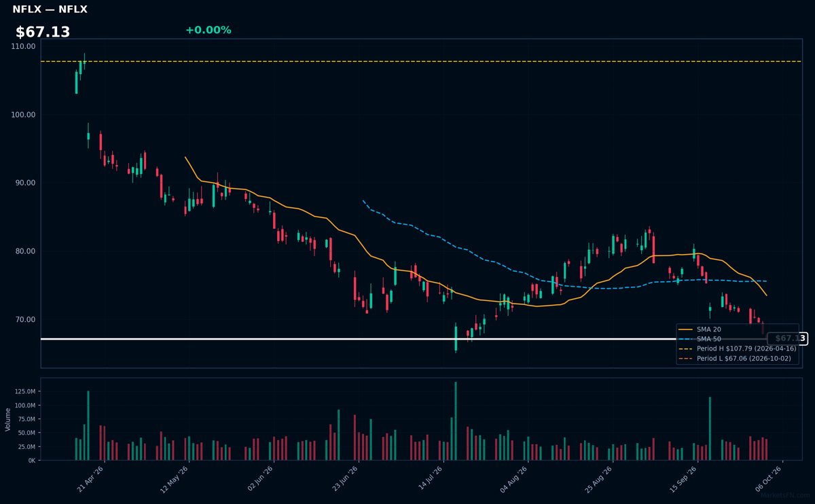The width and height of the screenshot is (815, 504).
Task: Click the 80.00 price axis label
Action: pyautogui.click(x=26, y=251)
